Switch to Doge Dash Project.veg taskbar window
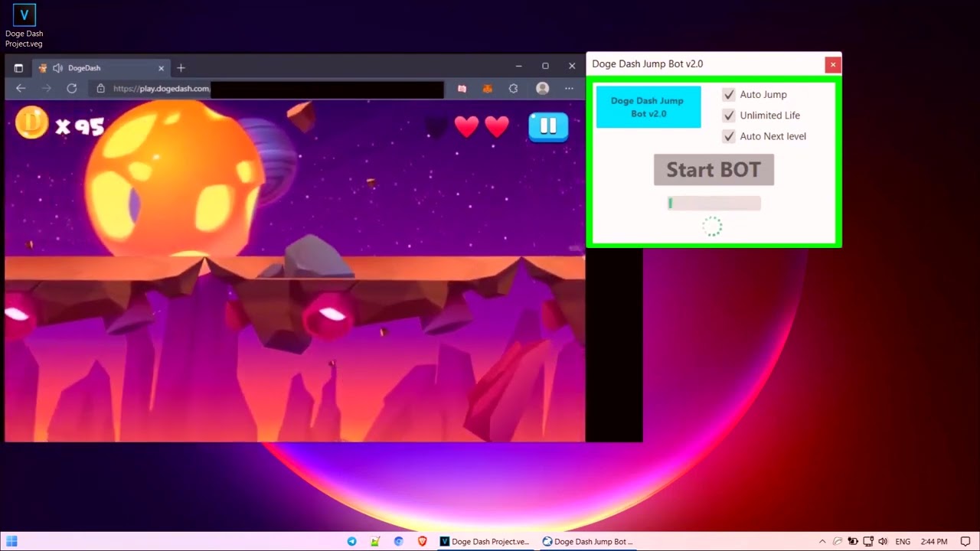980x551 pixels. pyautogui.click(x=485, y=541)
